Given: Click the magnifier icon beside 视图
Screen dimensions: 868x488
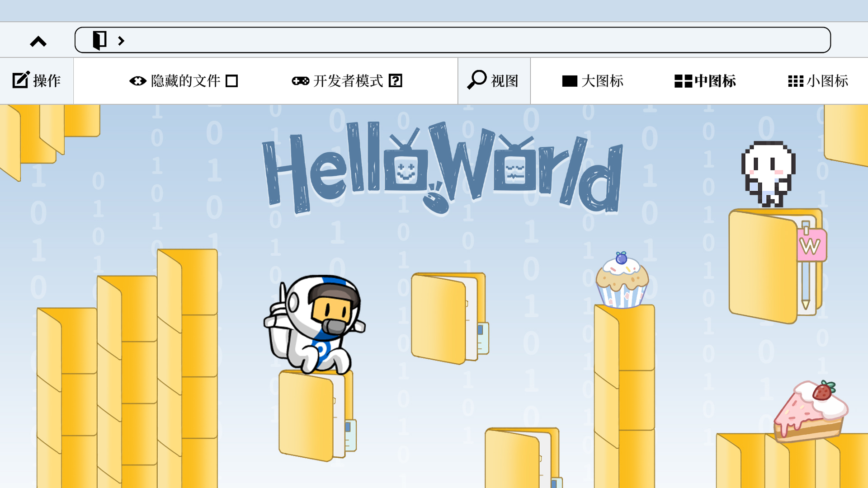Looking at the screenshot, I should click(x=476, y=80).
